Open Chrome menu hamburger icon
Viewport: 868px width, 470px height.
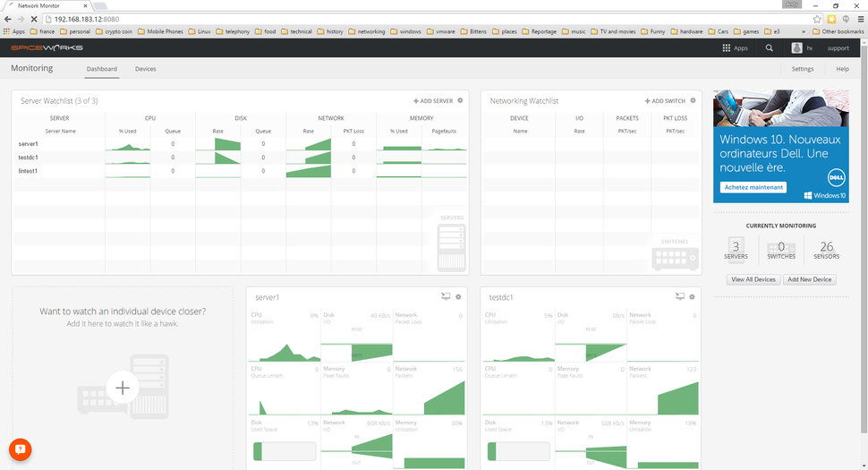pos(860,19)
